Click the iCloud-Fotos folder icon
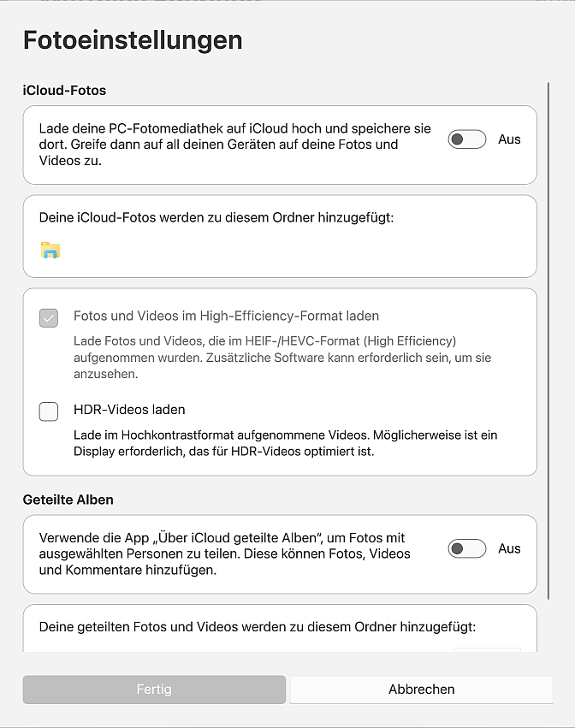This screenshot has height=728, width=575. (x=50, y=251)
